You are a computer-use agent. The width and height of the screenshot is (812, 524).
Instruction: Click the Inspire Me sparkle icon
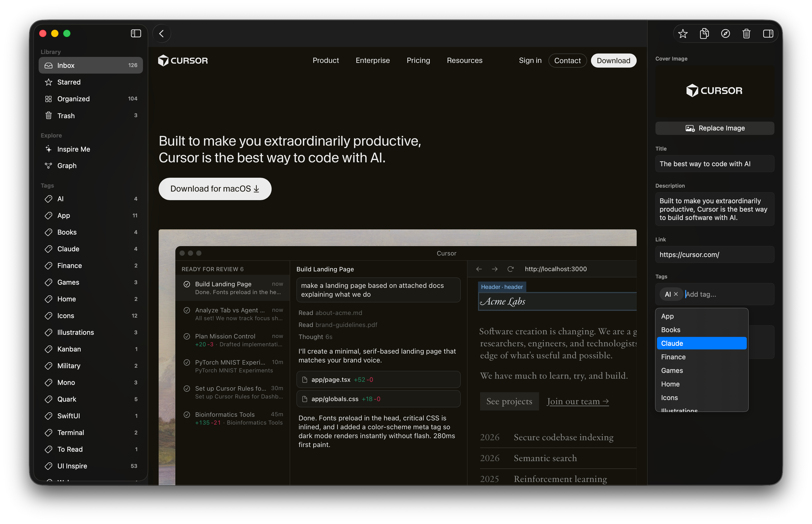49,149
